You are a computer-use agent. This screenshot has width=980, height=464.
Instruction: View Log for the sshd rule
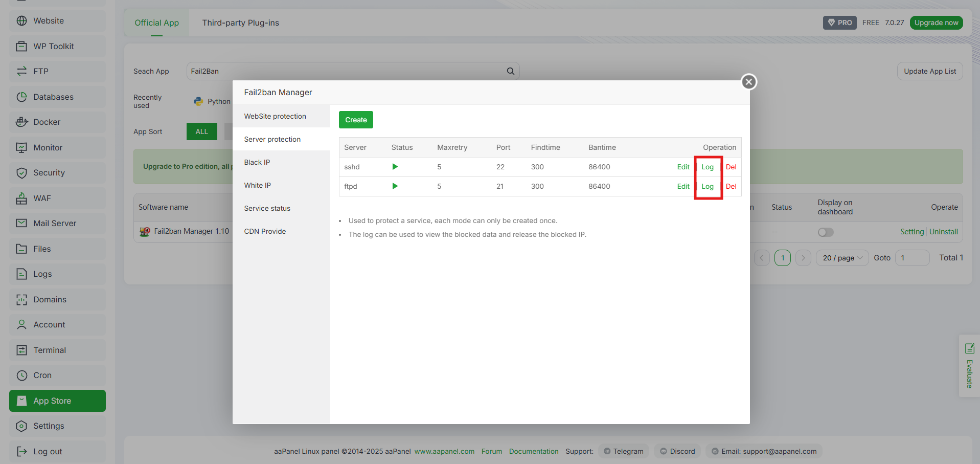[708, 167]
